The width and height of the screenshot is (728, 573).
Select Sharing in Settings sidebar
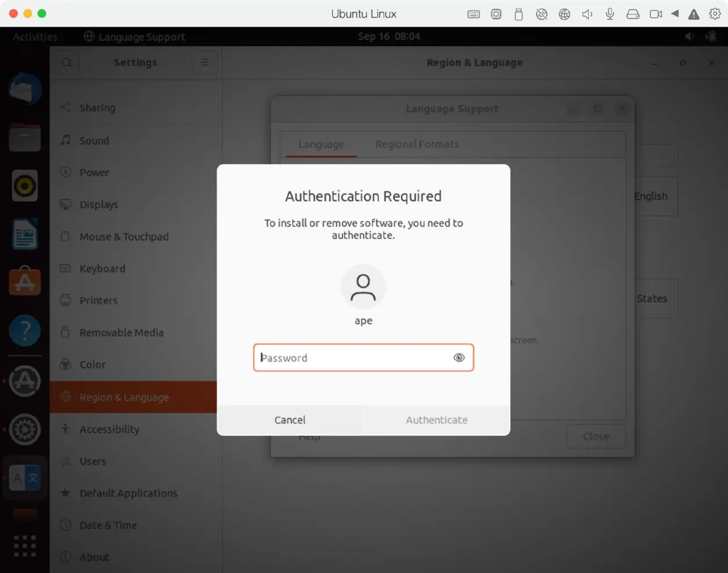click(x=136, y=108)
